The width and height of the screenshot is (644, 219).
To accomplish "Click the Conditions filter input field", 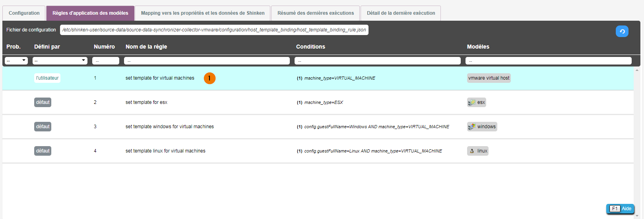I will click(377, 61).
